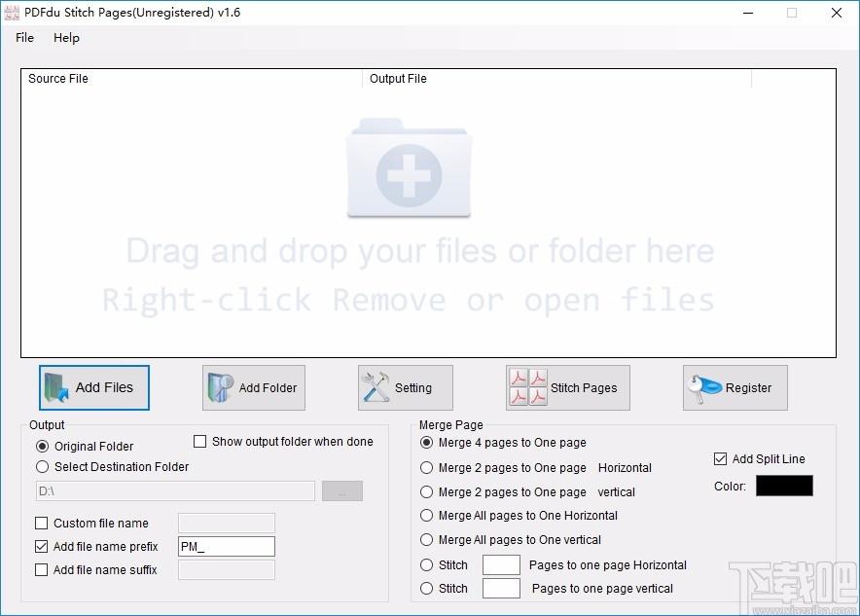Untick Add file name prefix checkbox
Screen dimensions: 860x616
(x=41, y=546)
